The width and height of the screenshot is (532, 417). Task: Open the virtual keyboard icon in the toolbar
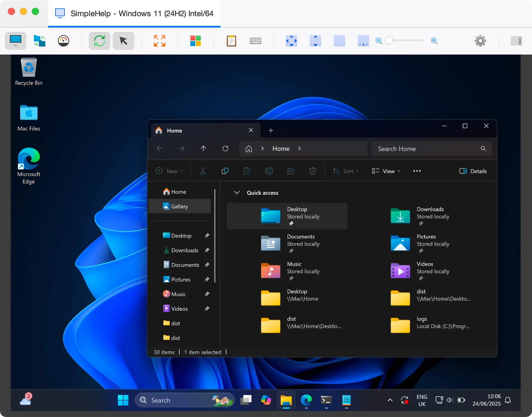255,41
